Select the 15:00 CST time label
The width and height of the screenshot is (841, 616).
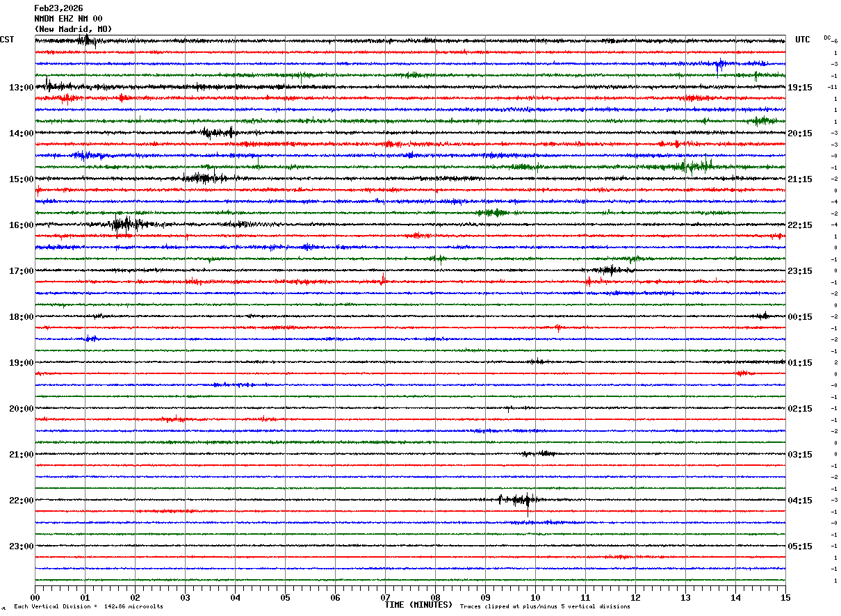coord(21,179)
